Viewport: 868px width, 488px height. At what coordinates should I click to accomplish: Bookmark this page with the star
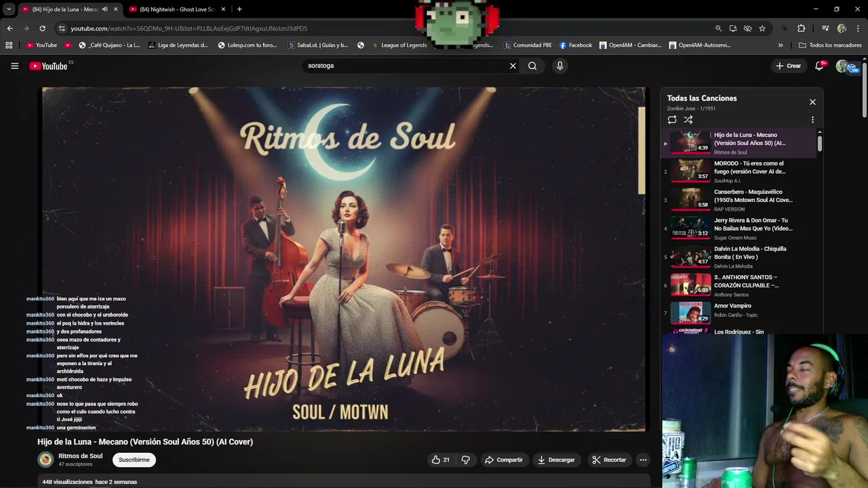pyautogui.click(x=762, y=28)
